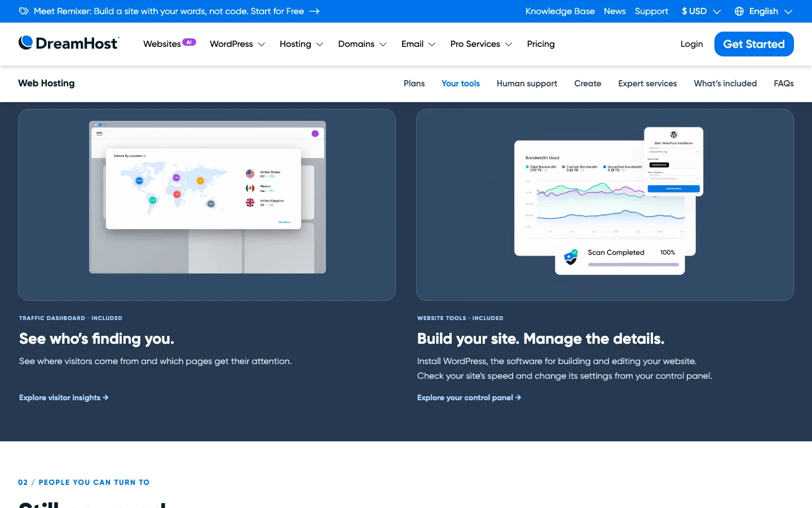The height and width of the screenshot is (508, 812).
Task: Open the Support link in top bar
Action: point(651,11)
